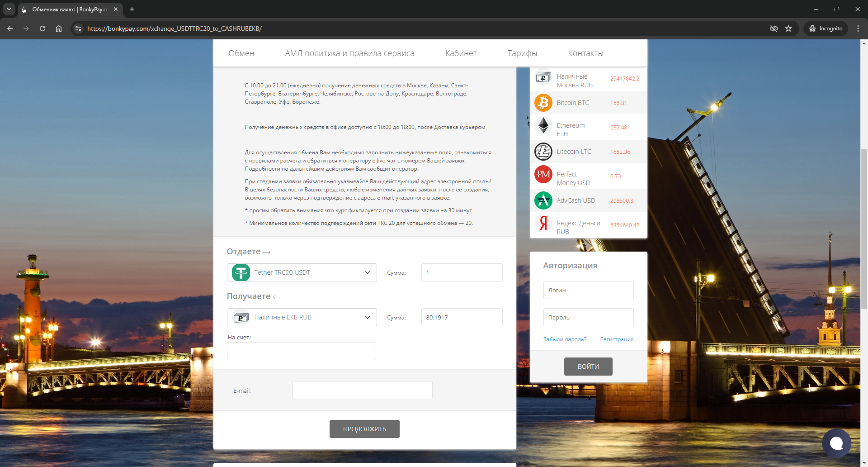
Task: Click the Наличные Москва RUB icon
Action: (543, 78)
